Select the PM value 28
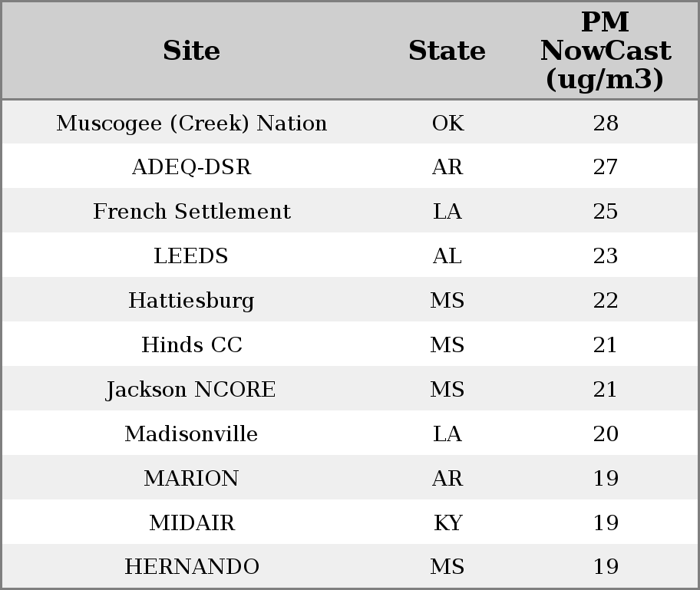 tap(606, 123)
